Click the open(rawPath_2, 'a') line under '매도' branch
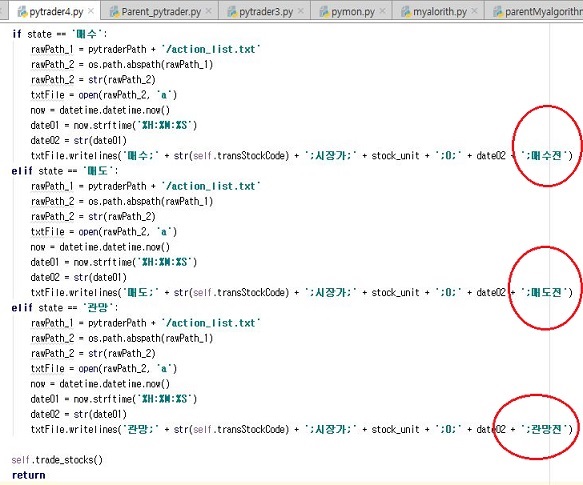 [x=104, y=232]
